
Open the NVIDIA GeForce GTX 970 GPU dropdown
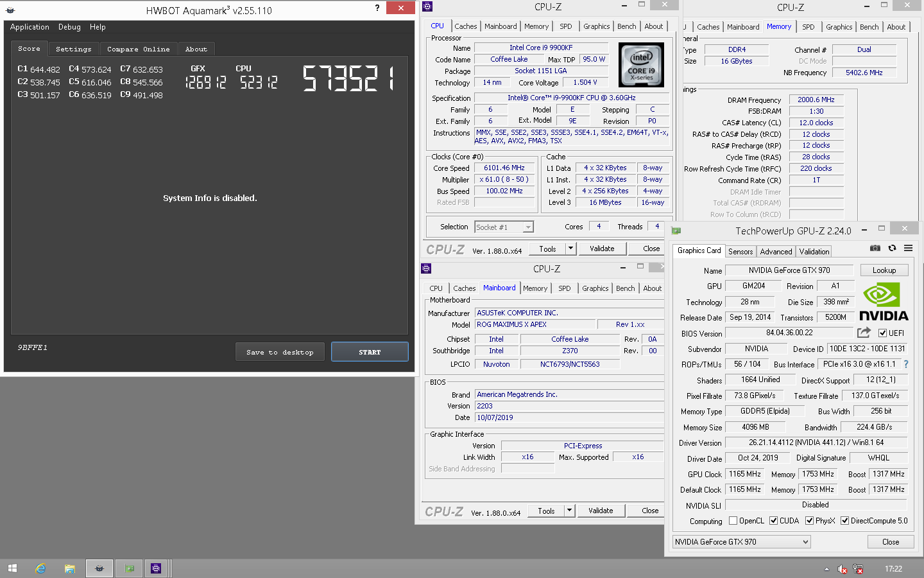click(742, 542)
